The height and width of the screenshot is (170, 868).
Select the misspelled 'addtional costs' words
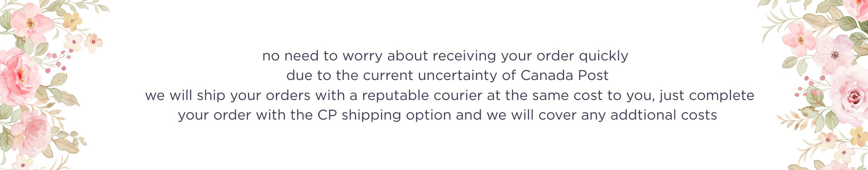click(x=664, y=115)
